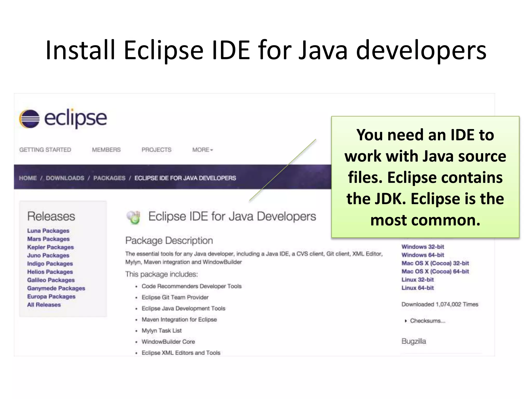Screen dimensions: 532x399
Task: Click 'WindowBuilder Core' list item
Action: coord(168,342)
